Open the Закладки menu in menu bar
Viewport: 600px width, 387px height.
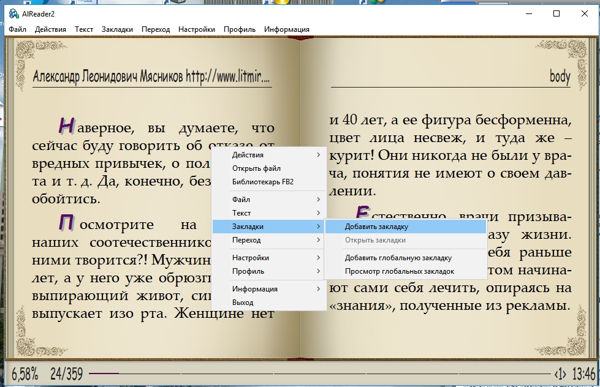[117, 29]
